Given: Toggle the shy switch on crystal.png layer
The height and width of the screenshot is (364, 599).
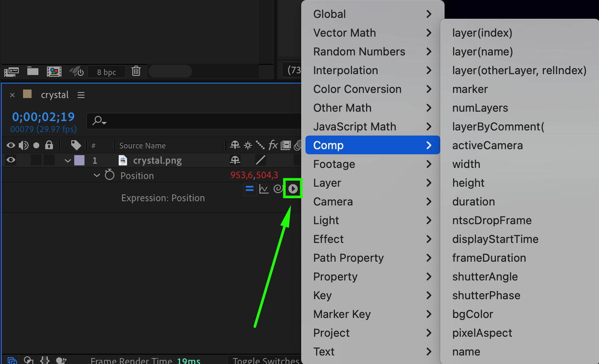Looking at the screenshot, I should tap(235, 160).
